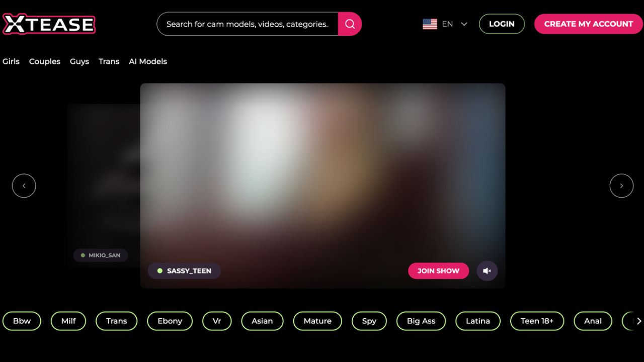The height and width of the screenshot is (362, 644).
Task: Select the Spy category tag
Action: [369, 321]
